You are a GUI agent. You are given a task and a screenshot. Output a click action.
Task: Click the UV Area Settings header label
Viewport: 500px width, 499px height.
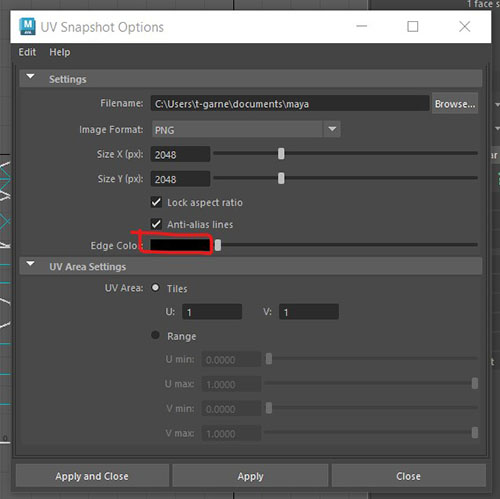88,267
